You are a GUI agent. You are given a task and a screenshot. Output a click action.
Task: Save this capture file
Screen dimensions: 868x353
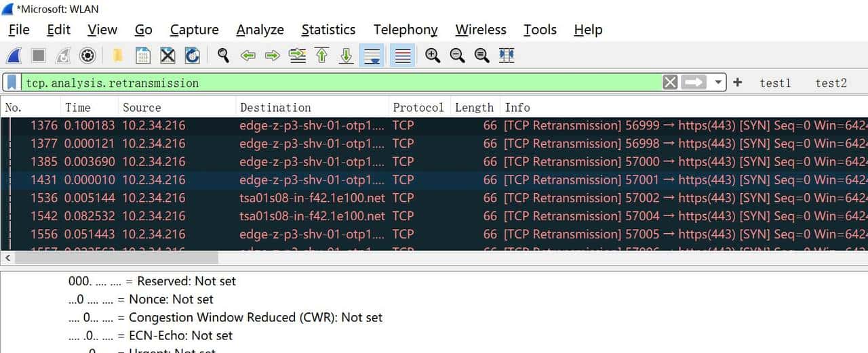click(142, 56)
